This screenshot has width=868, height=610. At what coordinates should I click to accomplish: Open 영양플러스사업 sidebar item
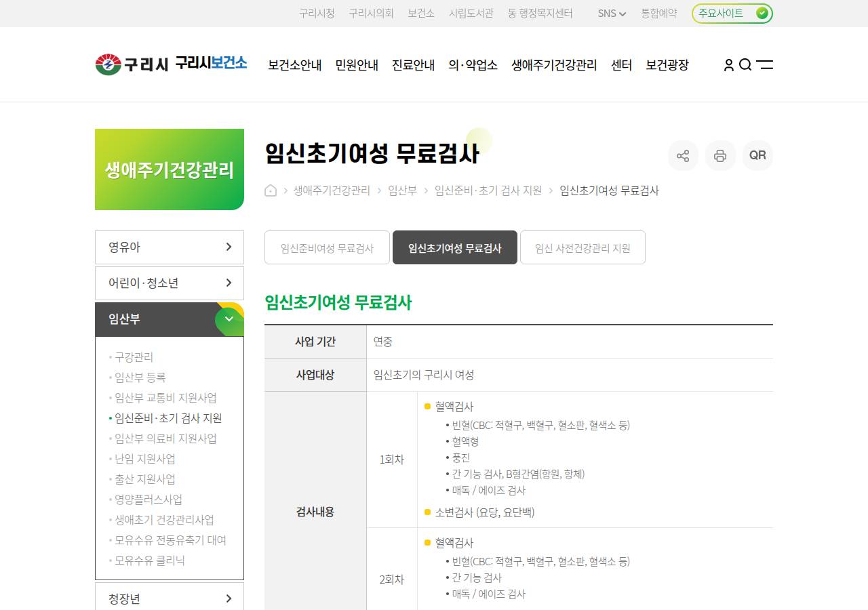148,500
